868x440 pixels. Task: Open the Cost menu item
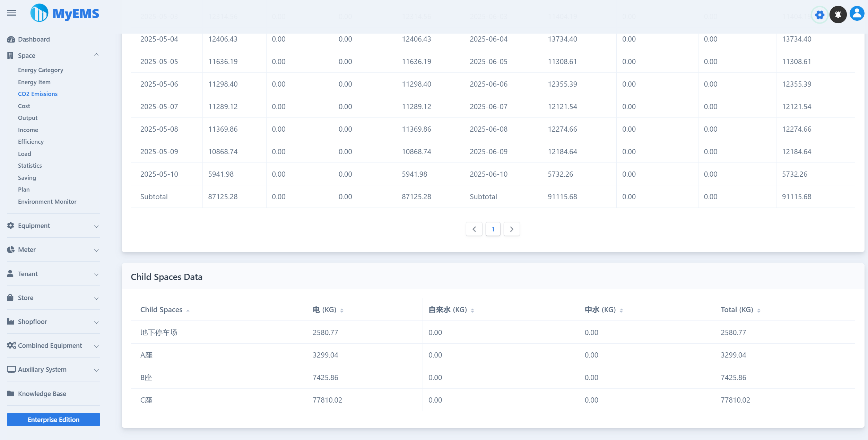pos(24,106)
